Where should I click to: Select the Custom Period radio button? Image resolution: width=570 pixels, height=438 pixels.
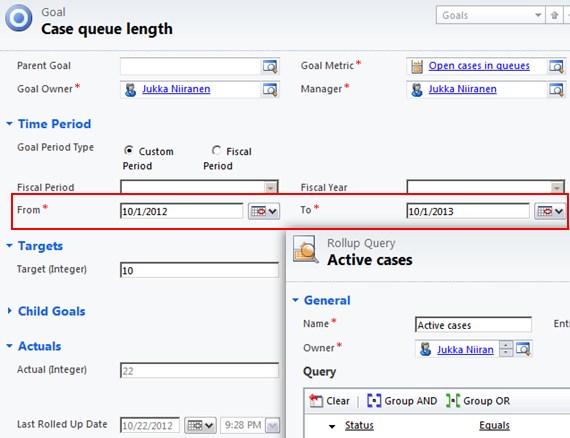pyautogui.click(x=129, y=150)
